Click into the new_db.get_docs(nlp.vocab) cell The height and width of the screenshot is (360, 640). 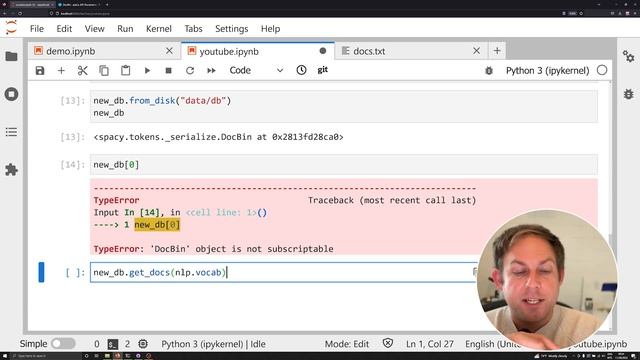[283, 272]
